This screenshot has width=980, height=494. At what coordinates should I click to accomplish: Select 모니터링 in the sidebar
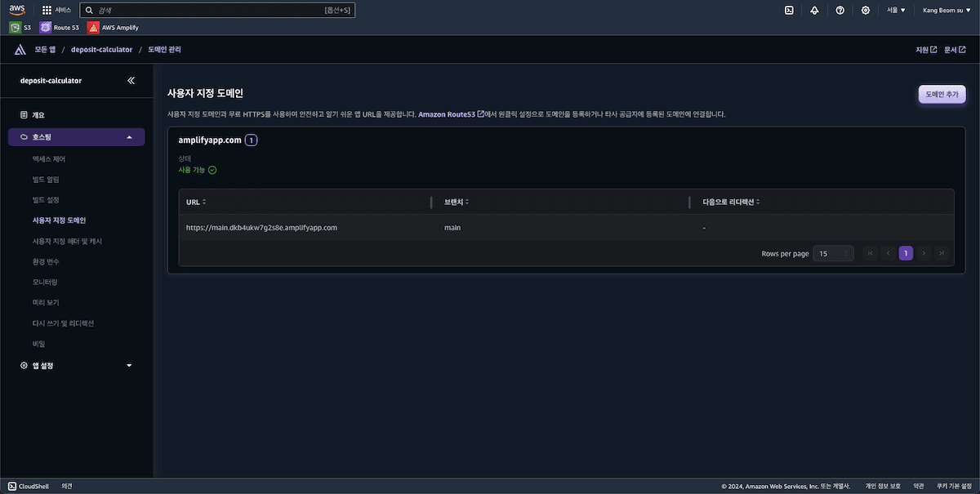[45, 283]
